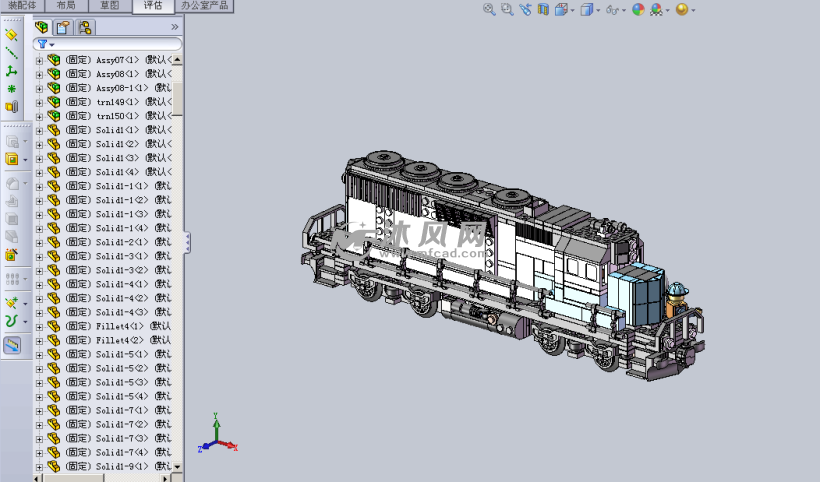Viewport: 820px width, 482px height.
Task: Click the highlighted Measure tool icon
Action: click(12, 345)
